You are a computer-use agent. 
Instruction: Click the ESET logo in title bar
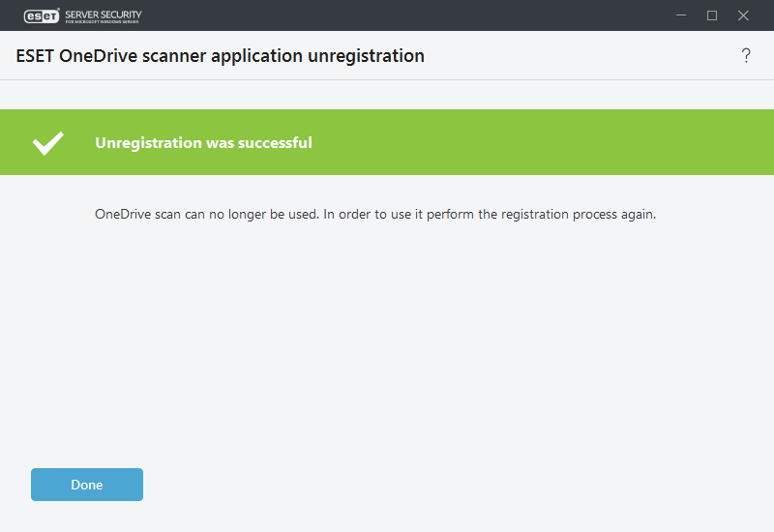point(42,15)
